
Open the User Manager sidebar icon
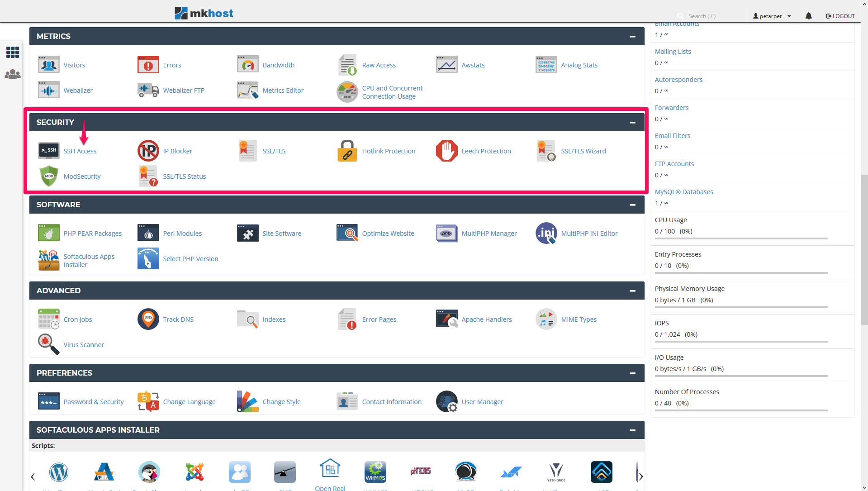pos(13,74)
